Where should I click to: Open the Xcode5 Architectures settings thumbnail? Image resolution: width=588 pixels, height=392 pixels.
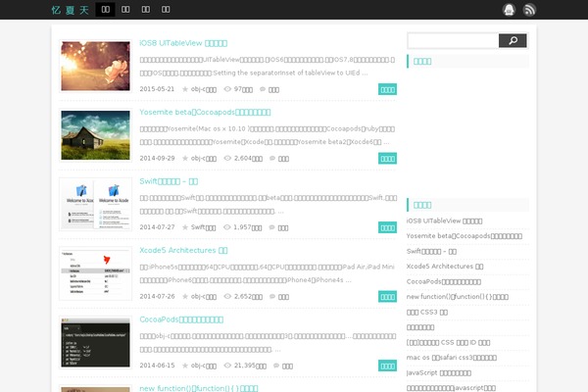(x=96, y=273)
